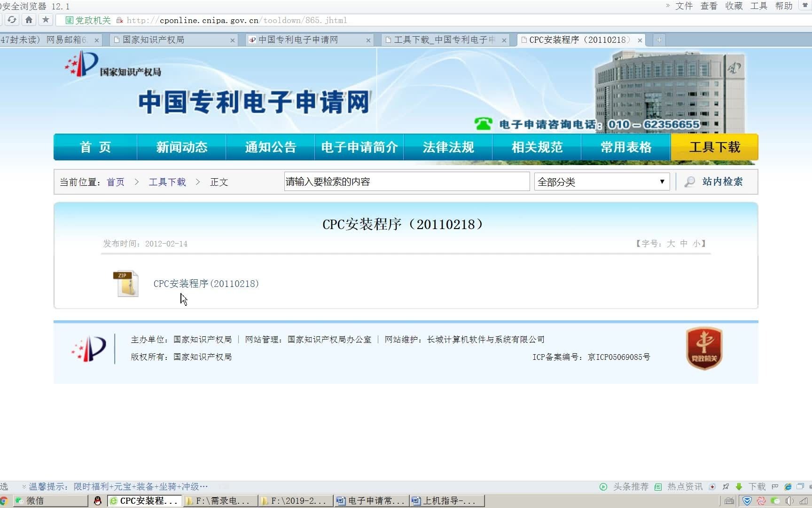Switch to the 工具下载_中国专利电子 tab

tap(445, 40)
